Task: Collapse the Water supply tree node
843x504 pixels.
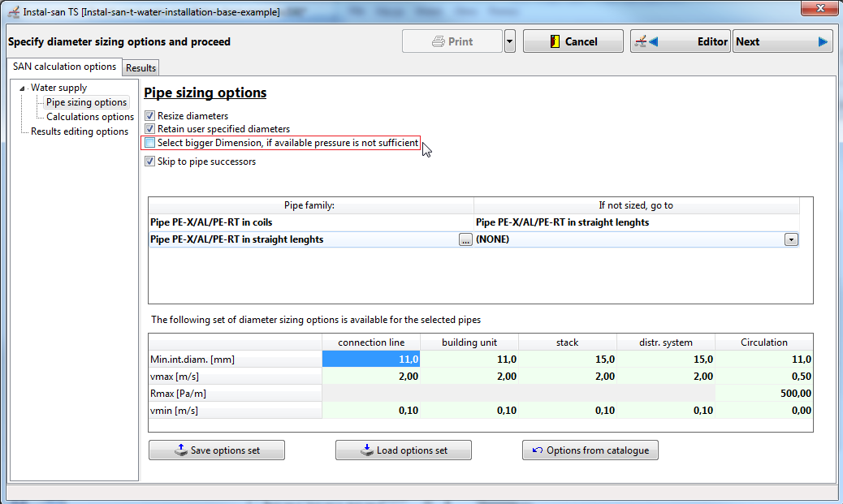Action: (x=22, y=88)
